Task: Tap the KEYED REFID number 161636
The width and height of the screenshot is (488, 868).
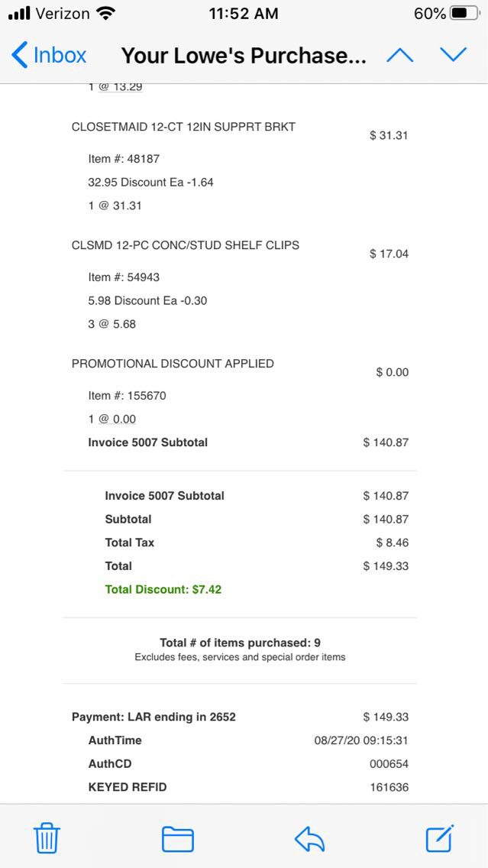Action: click(389, 787)
